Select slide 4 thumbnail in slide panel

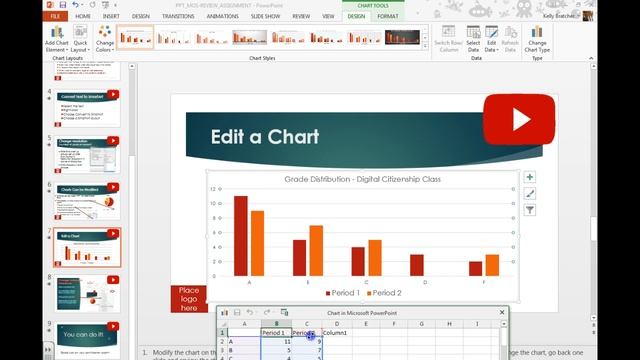[x=87, y=108]
